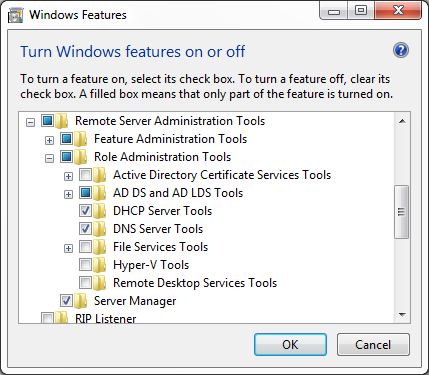Image resolution: width=429 pixels, height=375 pixels.
Task: Click the DNS Server Tools folder icon
Action: 100,229
